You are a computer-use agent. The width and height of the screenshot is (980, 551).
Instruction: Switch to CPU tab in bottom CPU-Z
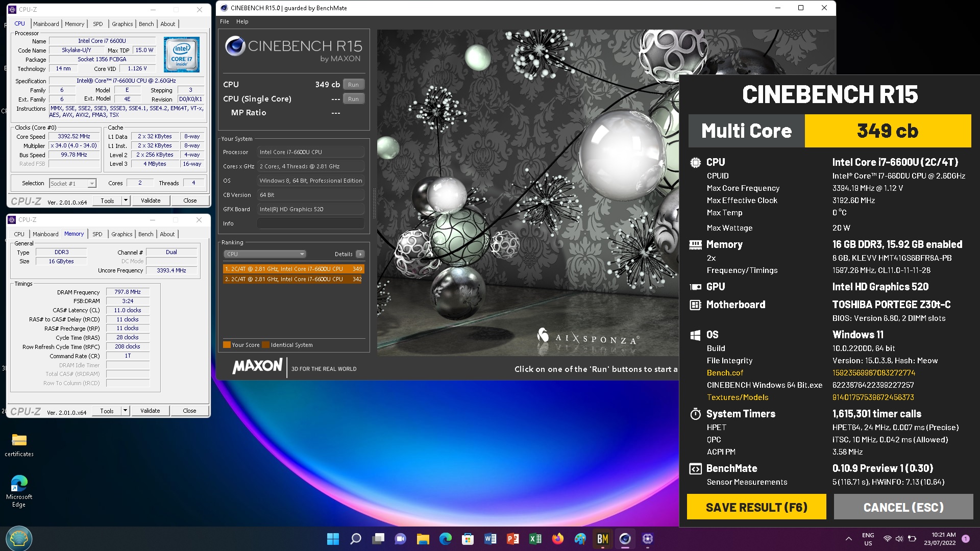[x=19, y=234]
